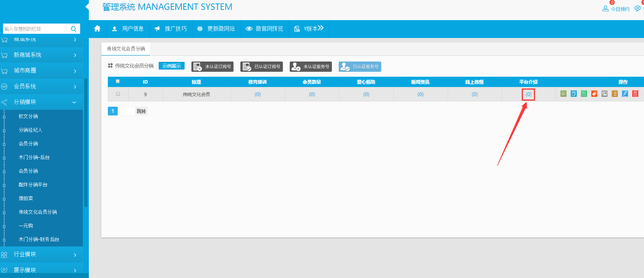
Task: Click the gray picture icon in row 9
Action: pos(605,94)
